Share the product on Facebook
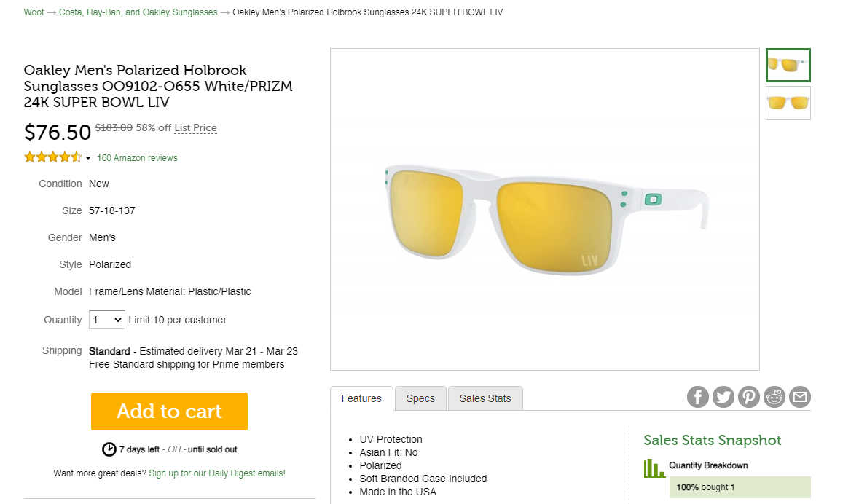The image size is (859, 504). (x=697, y=397)
